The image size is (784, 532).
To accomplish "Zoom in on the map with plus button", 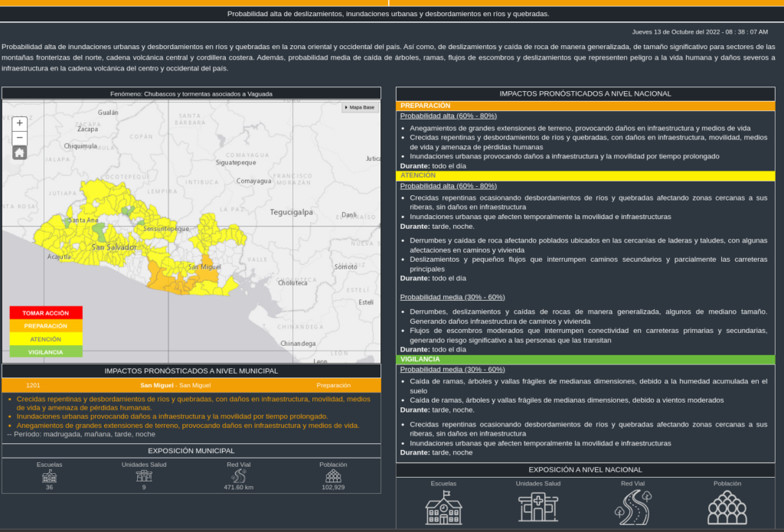I will coord(19,123).
